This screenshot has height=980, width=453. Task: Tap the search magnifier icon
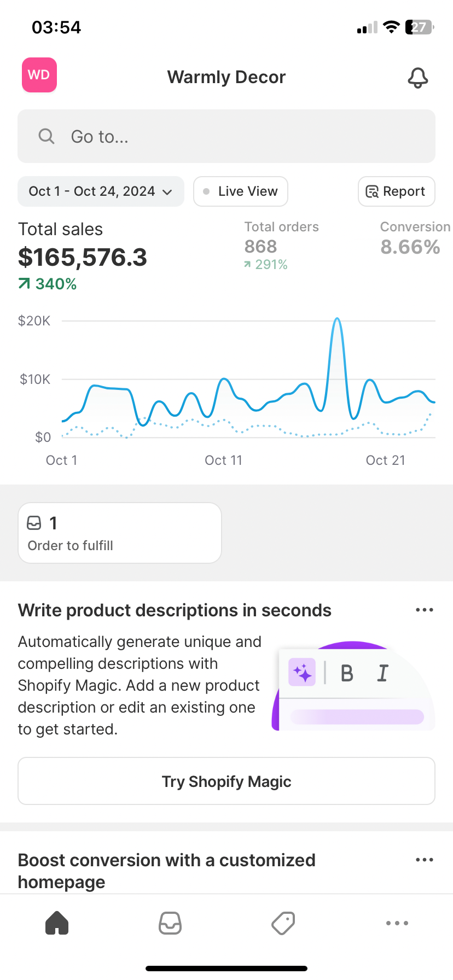47,136
